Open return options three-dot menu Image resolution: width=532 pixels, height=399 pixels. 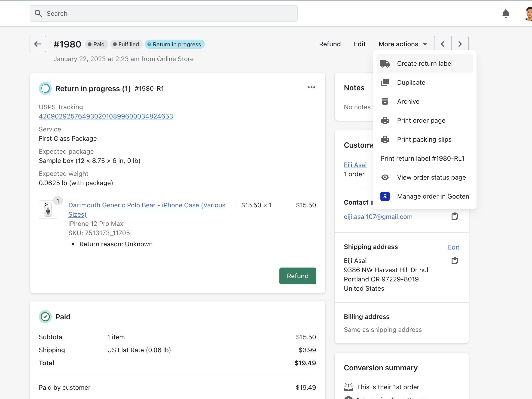pyautogui.click(x=311, y=87)
